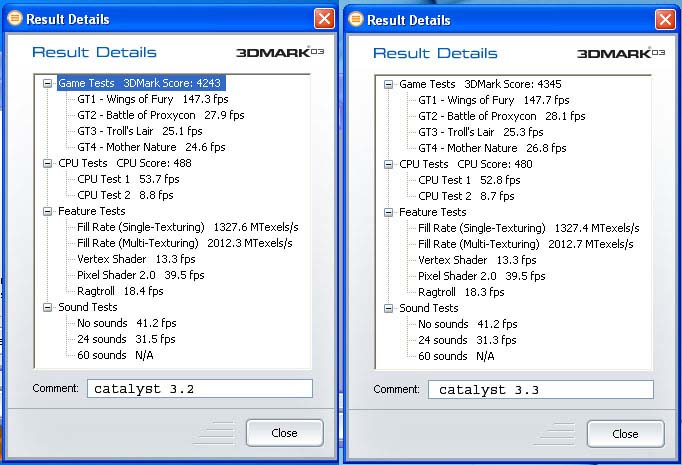Click the Close button in left dialog
Viewport: 682px width, 465px height.
(284, 433)
